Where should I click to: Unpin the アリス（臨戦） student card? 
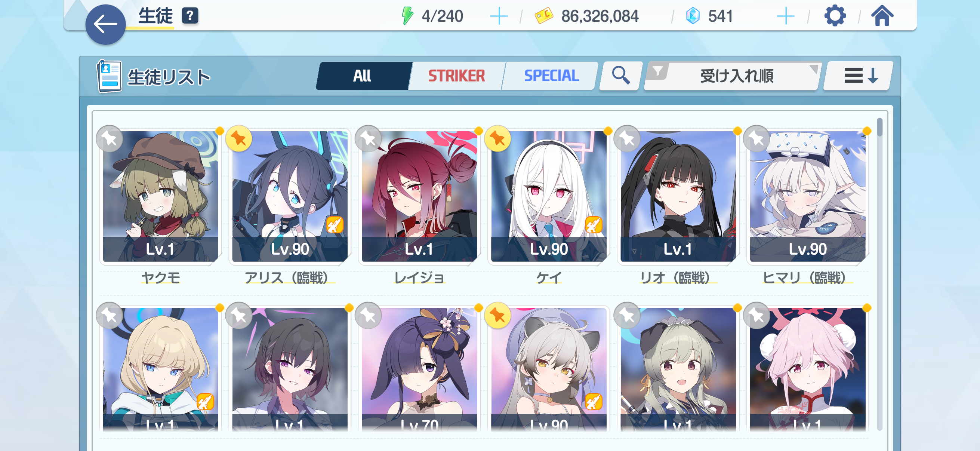click(238, 138)
